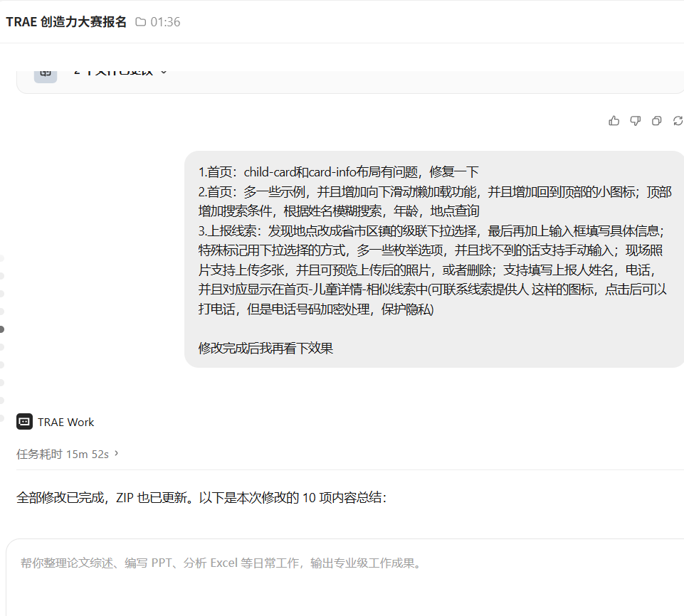Click the folder icon beside 01:36
The height and width of the screenshot is (616, 684).
tap(140, 22)
